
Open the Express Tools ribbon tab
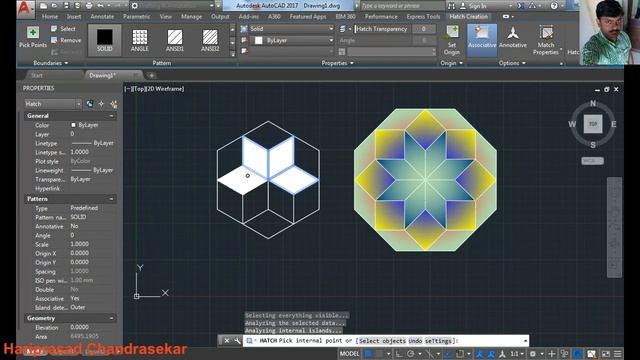coord(423,16)
